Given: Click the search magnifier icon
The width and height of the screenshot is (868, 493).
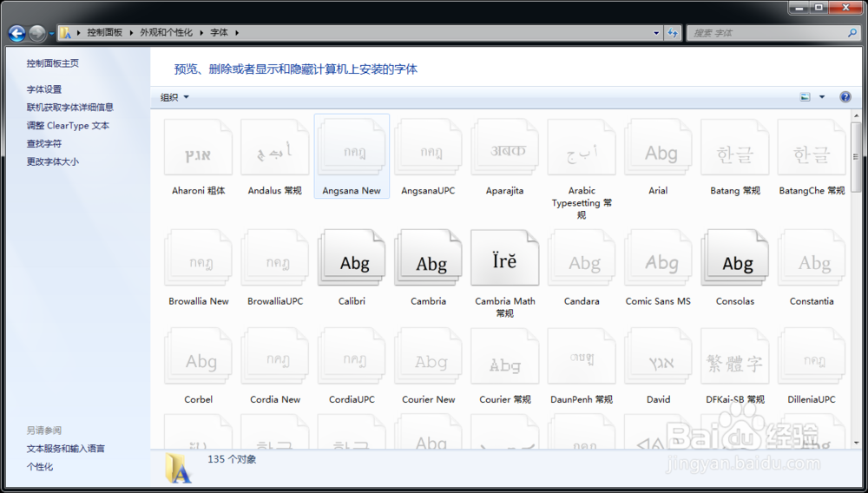Looking at the screenshot, I should [852, 33].
